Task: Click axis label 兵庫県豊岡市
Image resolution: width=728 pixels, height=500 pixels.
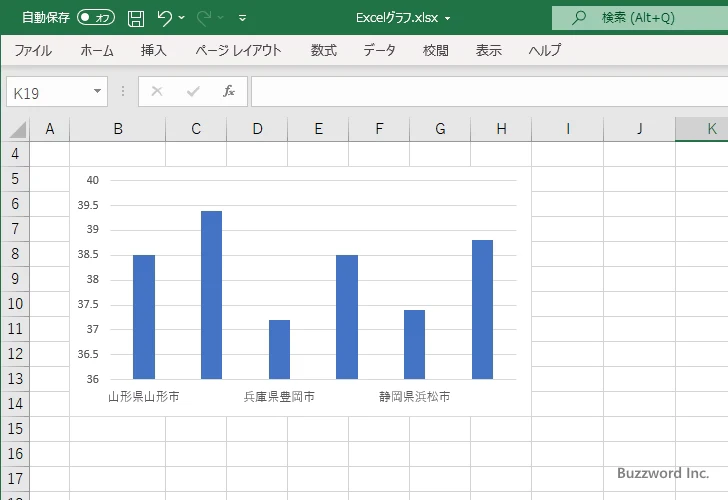Action: 280,396
